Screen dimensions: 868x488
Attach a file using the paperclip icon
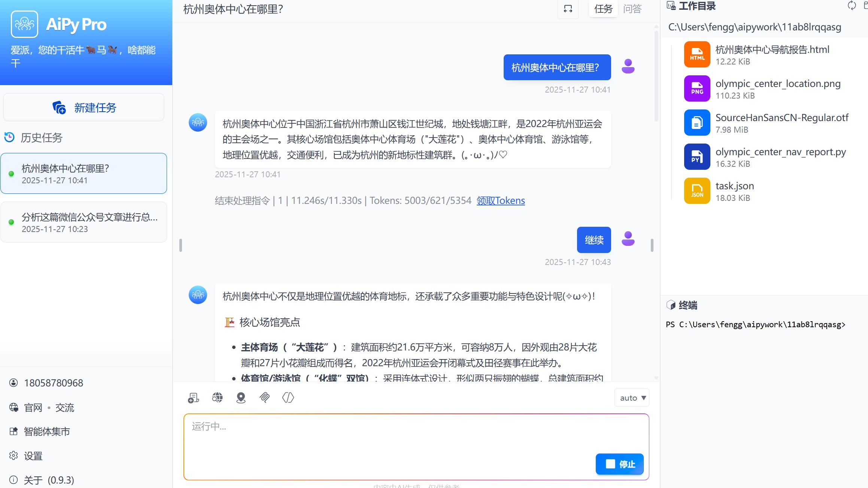(264, 397)
